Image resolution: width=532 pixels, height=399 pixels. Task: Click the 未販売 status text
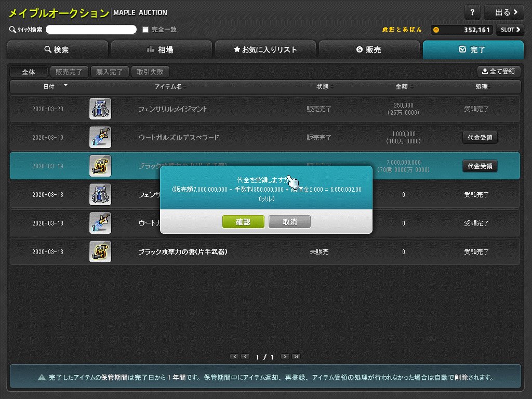[319, 252]
